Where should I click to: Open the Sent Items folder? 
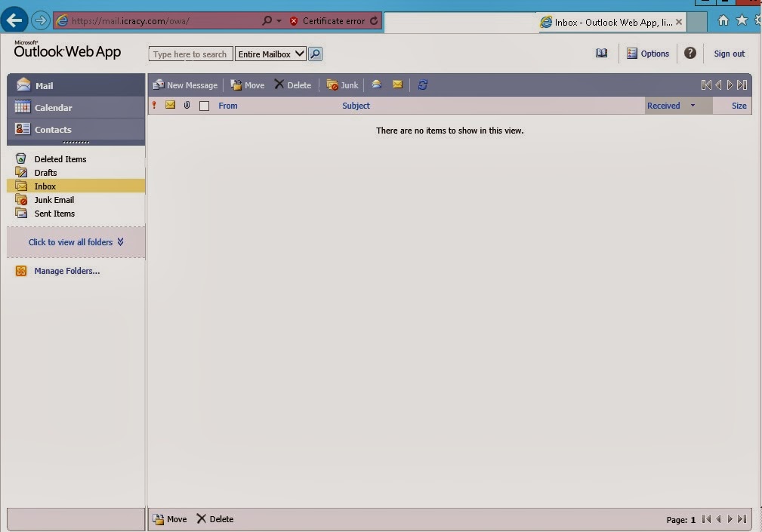pos(76,213)
